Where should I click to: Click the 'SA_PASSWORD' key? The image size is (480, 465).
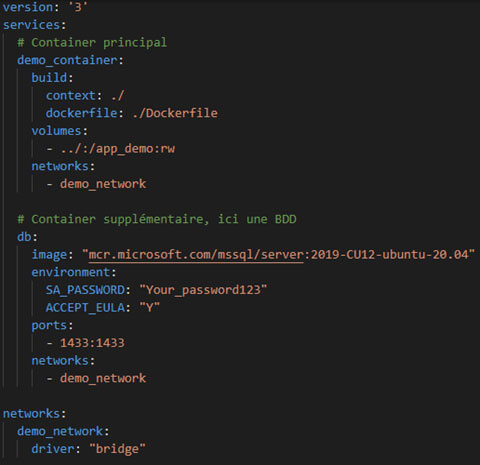(x=85, y=290)
